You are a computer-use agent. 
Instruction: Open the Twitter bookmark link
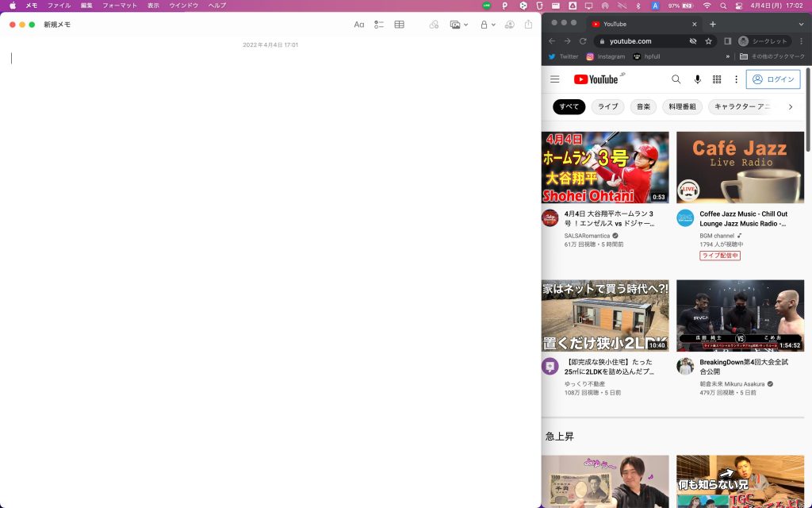(563, 56)
